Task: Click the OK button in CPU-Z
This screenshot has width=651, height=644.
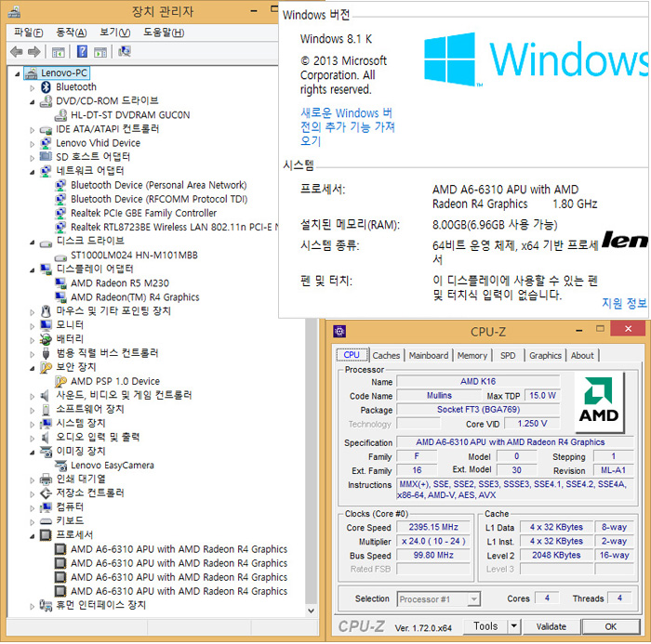Action: [610, 626]
